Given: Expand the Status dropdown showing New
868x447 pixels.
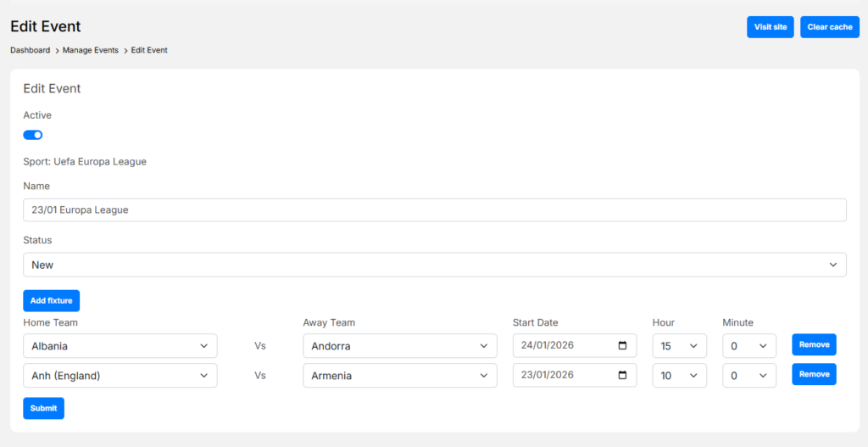Looking at the screenshot, I should [x=434, y=265].
